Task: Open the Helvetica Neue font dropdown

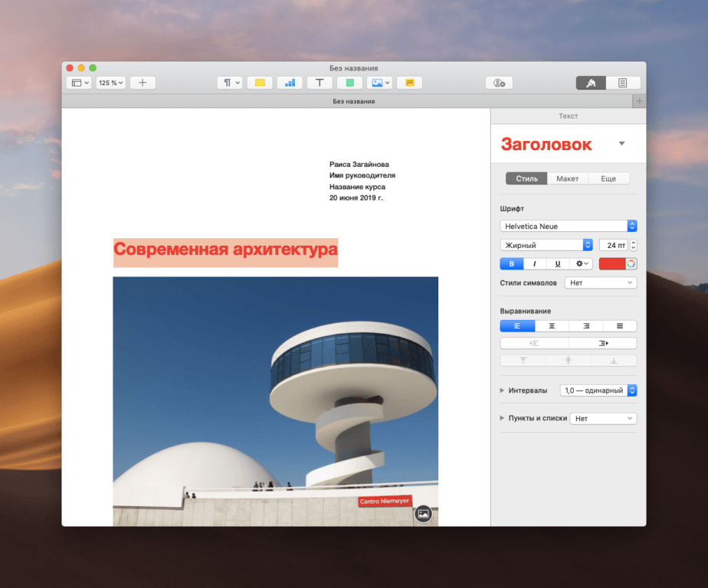Action: pyautogui.click(x=568, y=226)
